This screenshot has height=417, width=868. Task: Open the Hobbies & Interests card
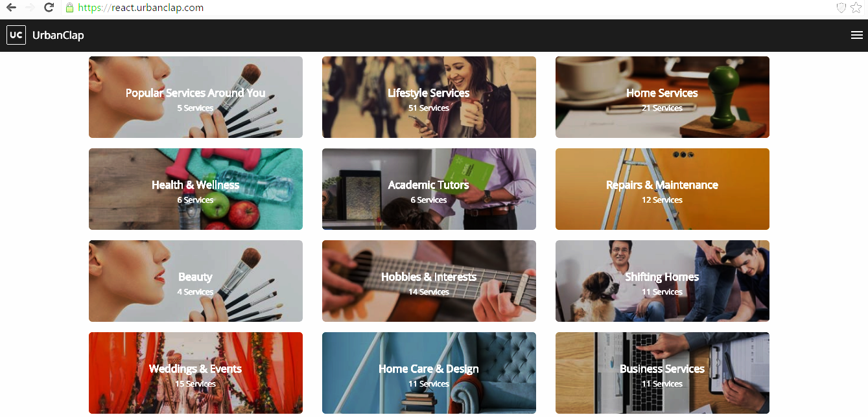[x=429, y=281]
